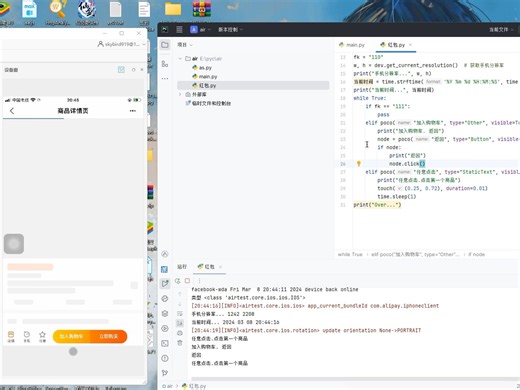520x390 pixels.
Task: Select 红包 tab in Run panel
Action: 206,267
